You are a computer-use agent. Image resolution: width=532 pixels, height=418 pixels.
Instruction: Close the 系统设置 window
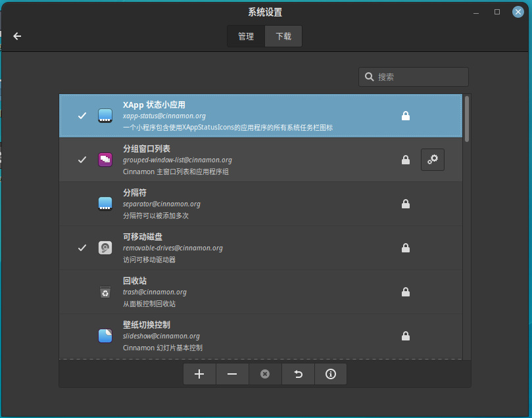click(x=518, y=12)
